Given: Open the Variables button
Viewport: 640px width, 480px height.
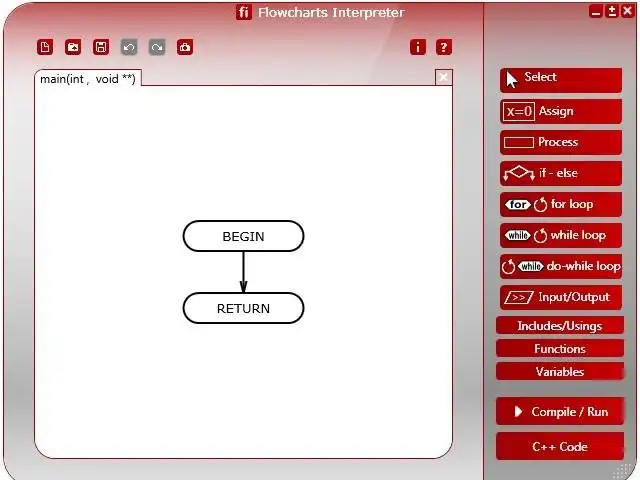Looking at the screenshot, I should coord(560,371).
